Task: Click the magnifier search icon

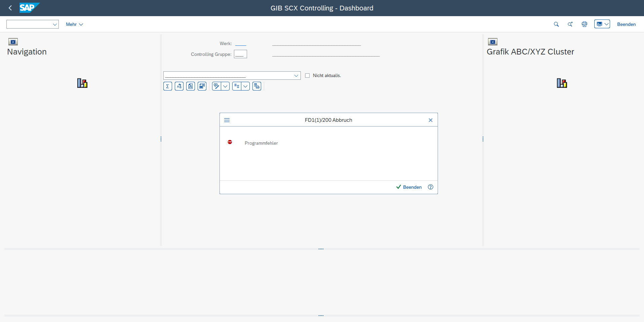Action: [556, 24]
